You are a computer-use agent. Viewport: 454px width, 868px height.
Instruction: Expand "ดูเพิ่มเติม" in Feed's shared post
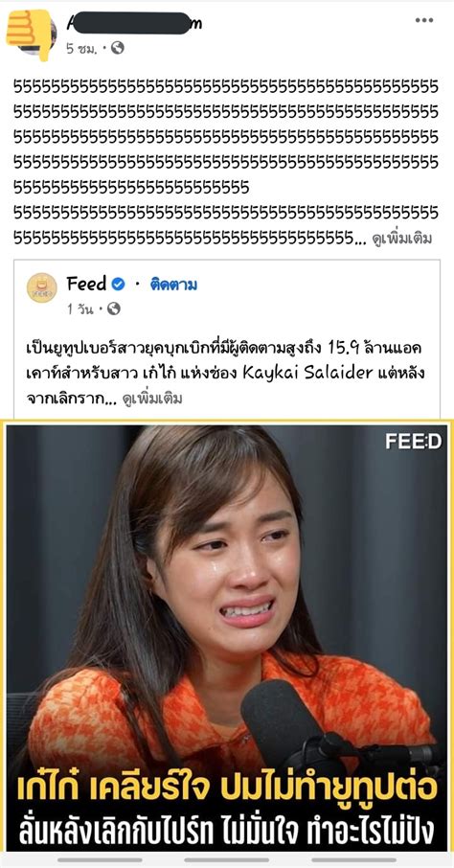pyautogui.click(x=152, y=399)
